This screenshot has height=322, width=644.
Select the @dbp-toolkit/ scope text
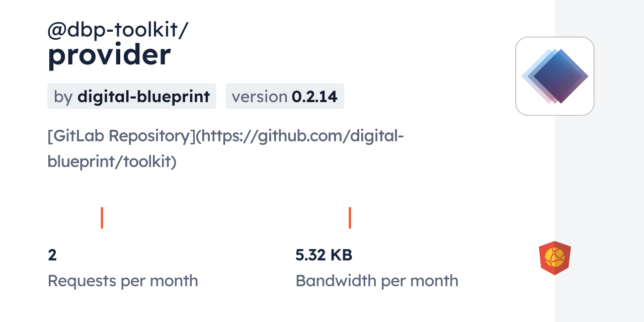tap(118, 30)
